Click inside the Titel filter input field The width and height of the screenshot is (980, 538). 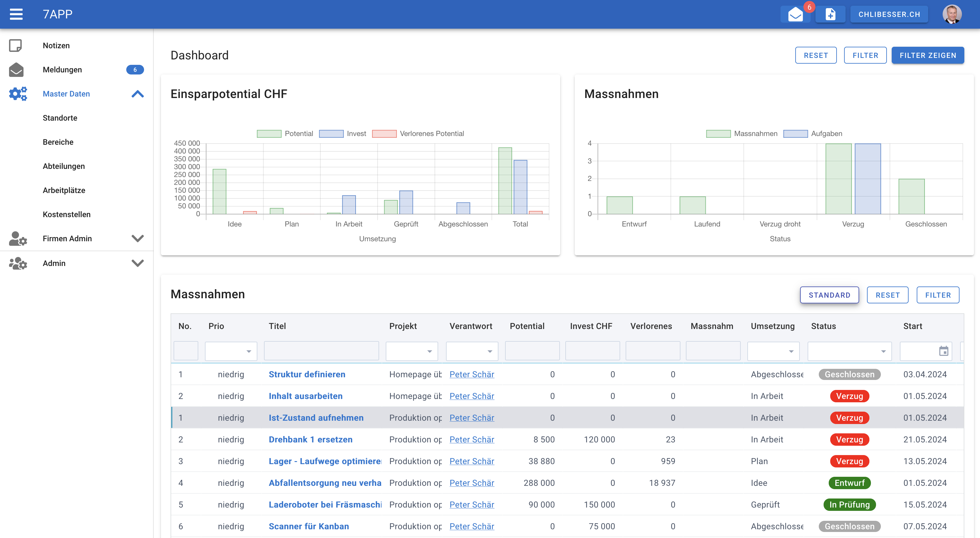pos(322,351)
